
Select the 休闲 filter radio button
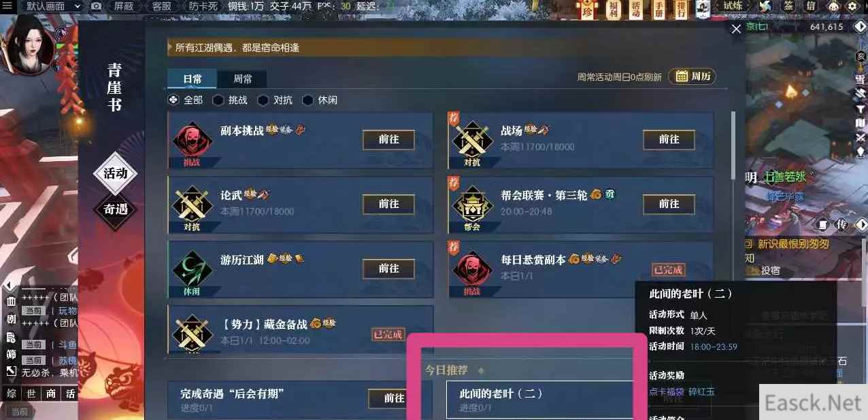pyautogui.click(x=320, y=100)
